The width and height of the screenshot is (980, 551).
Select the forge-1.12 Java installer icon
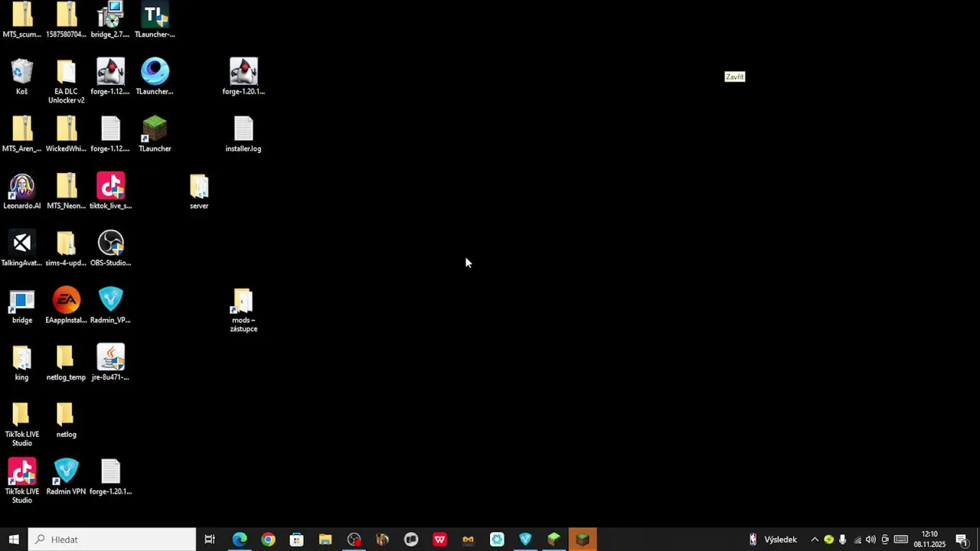(110, 72)
